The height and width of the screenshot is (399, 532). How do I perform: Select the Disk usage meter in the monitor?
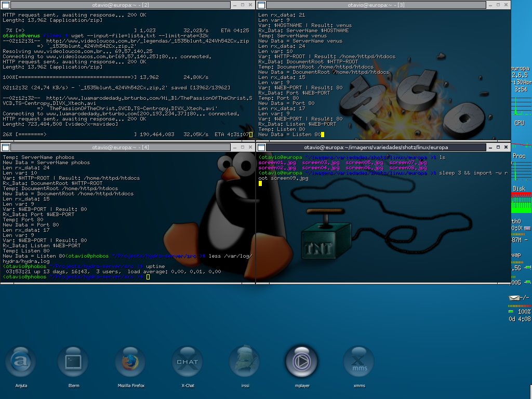point(521,203)
